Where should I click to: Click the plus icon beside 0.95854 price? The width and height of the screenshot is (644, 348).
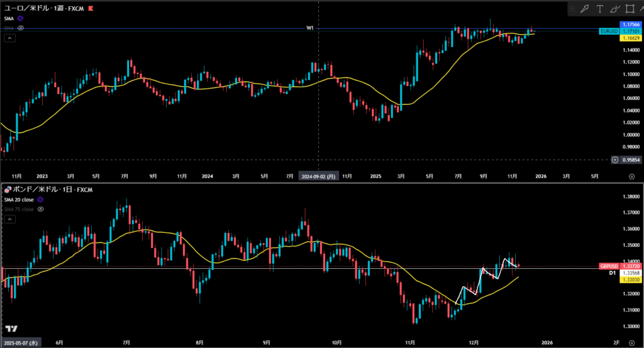(614, 160)
